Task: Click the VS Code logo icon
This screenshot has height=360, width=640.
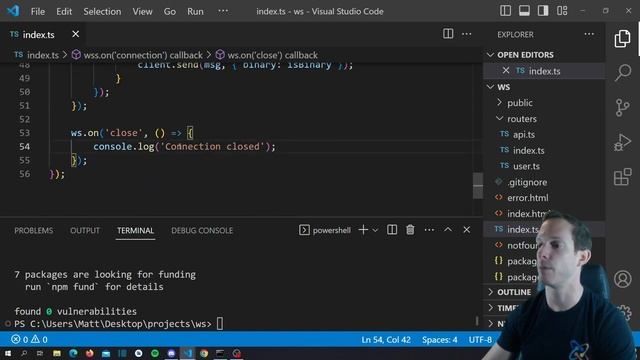Action: tap(13, 11)
